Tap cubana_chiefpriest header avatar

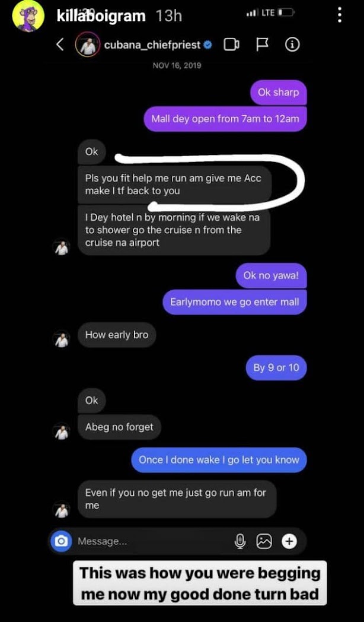click(x=88, y=45)
